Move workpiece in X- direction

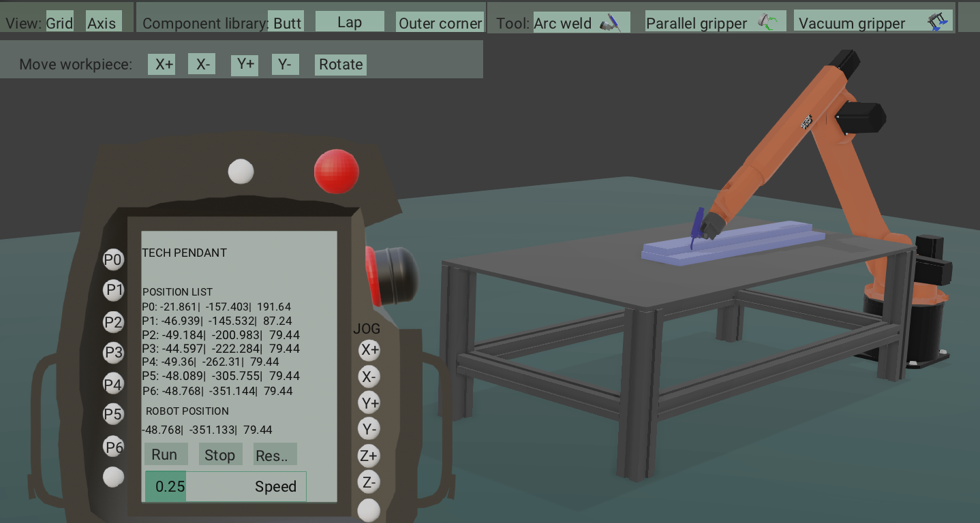click(202, 65)
